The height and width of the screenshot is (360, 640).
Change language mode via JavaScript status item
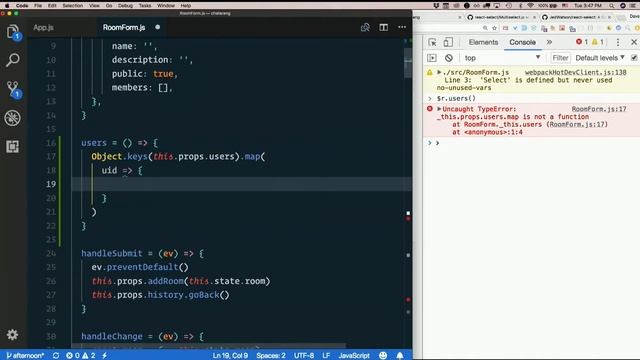tap(354, 356)
